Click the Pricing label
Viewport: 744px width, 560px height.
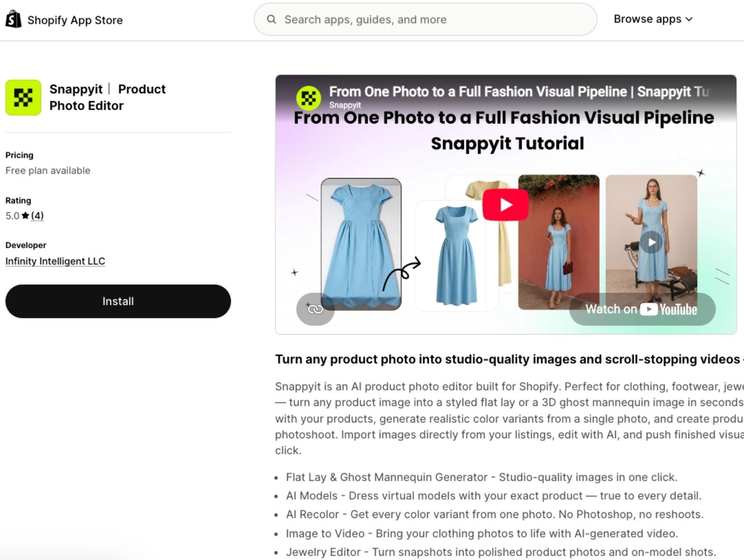click(19, 155)
